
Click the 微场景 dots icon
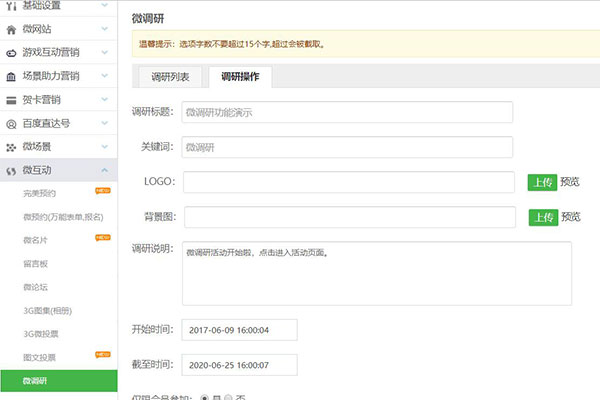click(11, 147)
